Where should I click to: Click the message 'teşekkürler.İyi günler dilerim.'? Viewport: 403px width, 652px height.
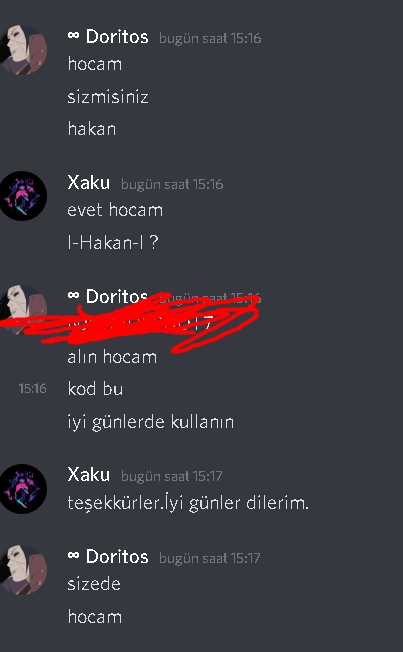pos(188,503)
